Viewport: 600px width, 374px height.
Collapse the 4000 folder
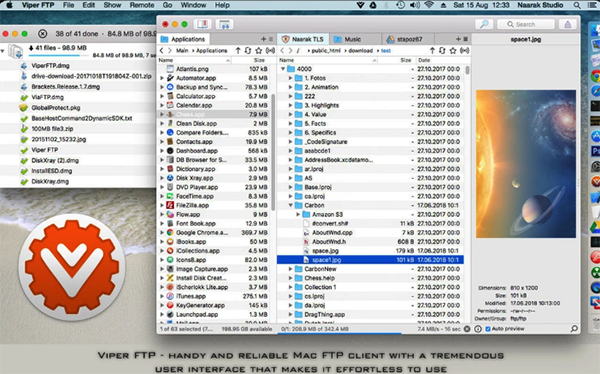click(x=283, y=69)
